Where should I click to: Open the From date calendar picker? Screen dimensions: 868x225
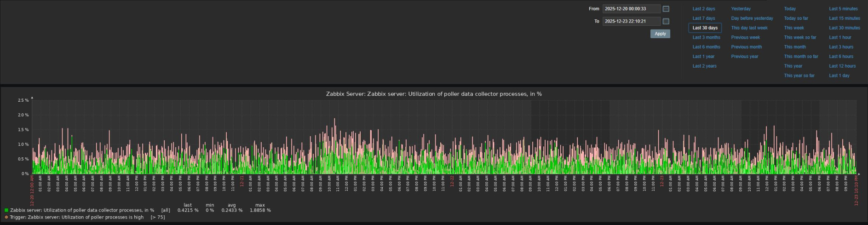666,9
